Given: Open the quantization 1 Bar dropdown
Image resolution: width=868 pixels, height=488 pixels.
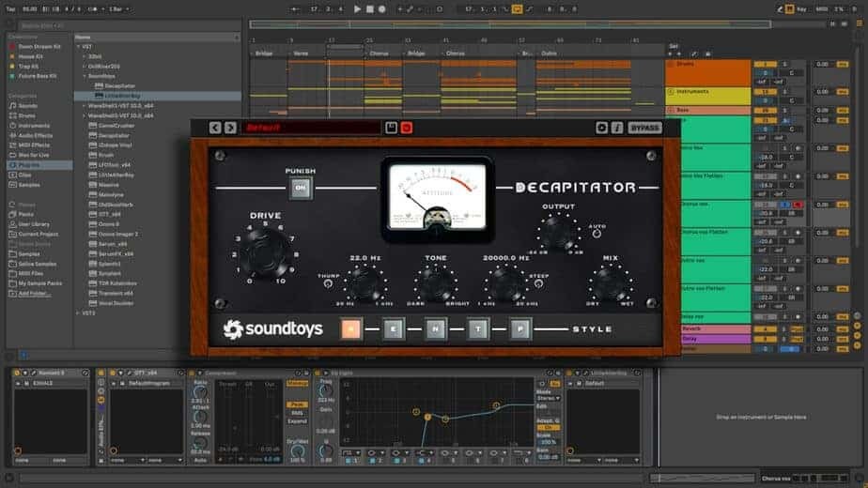Looking at the screenshot, I should [118, 8].
